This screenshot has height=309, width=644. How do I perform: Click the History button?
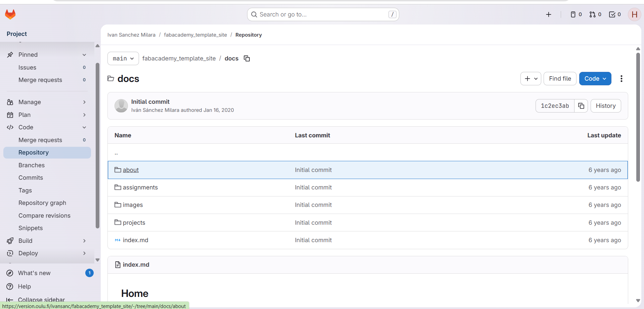[605, 106]
